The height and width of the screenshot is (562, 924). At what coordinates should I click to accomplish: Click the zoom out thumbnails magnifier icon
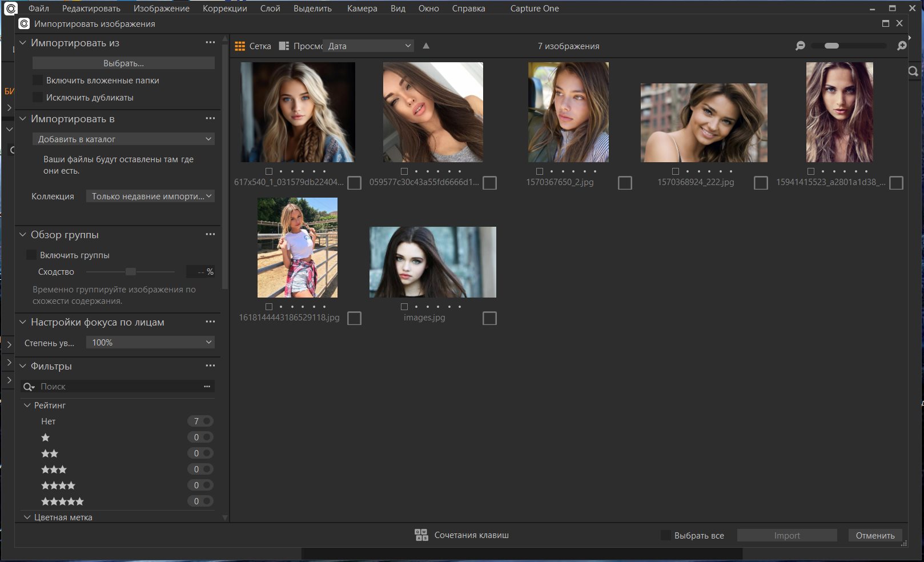[x=800, y=46]
